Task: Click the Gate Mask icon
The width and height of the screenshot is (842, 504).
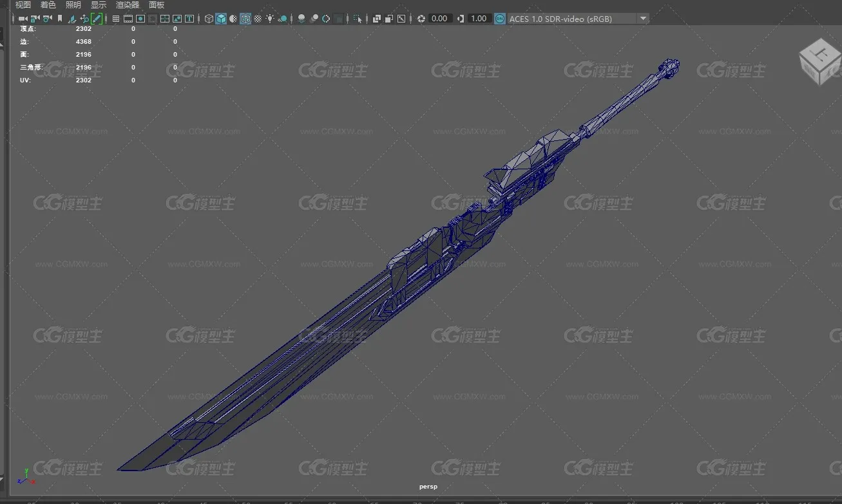Action: click(153, 19)
